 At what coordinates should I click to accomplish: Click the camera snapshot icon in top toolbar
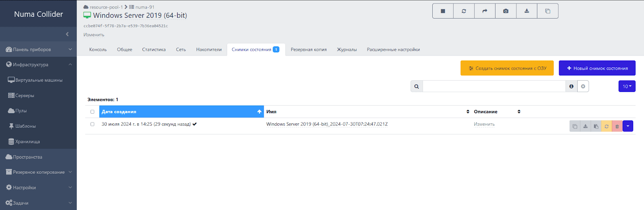pos(506,11)
